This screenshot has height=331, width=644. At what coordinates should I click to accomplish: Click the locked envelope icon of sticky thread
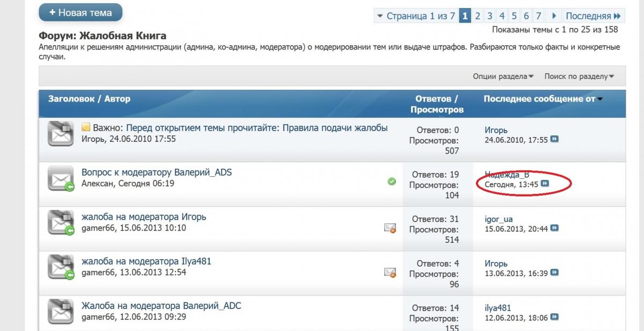[x=60, y=133]
